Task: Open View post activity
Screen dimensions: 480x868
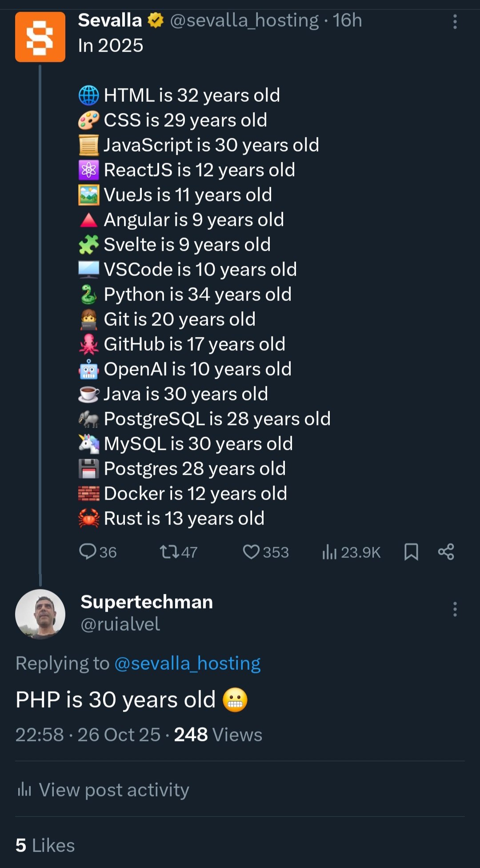Action: 114,790
